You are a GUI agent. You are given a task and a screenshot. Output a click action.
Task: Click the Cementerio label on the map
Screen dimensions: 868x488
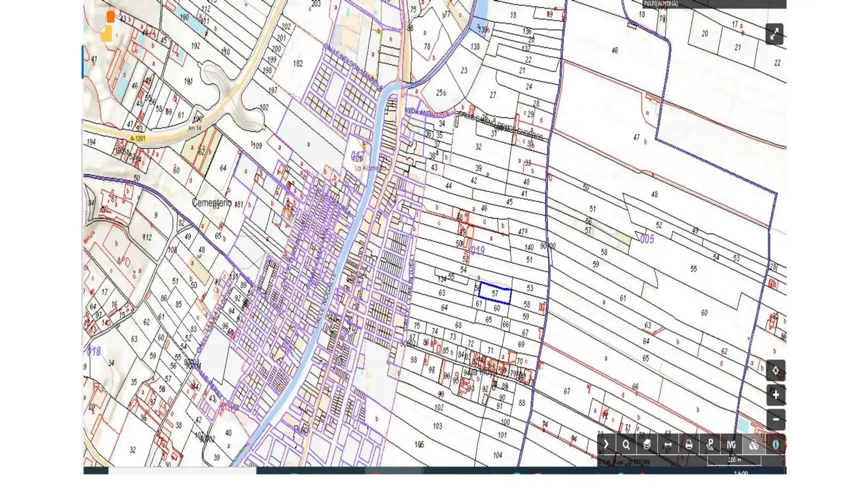212,203
